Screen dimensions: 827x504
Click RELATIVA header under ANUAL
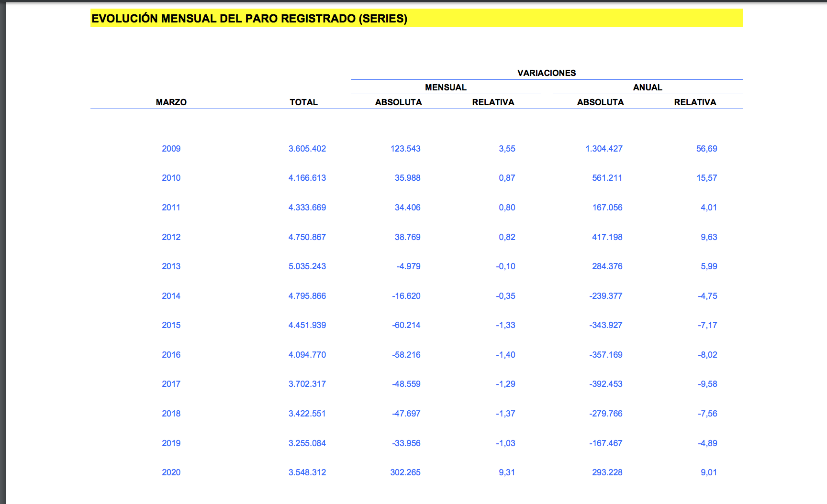tap(695, 102)
